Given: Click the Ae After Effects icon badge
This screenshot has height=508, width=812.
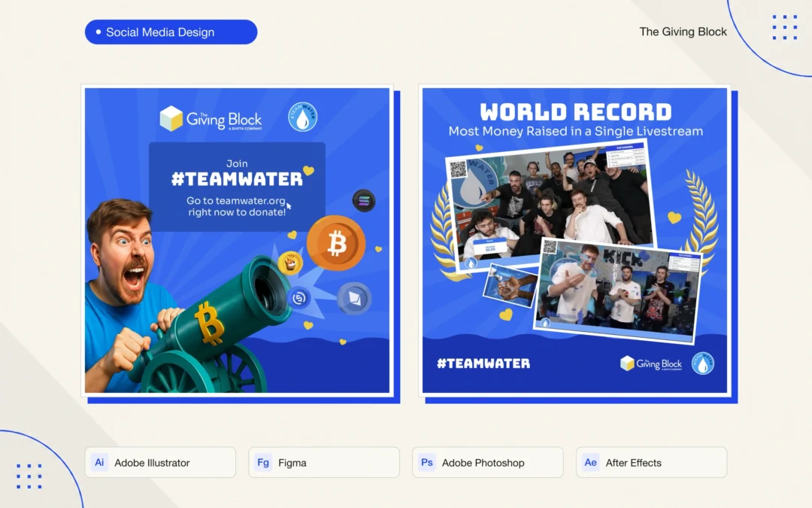Looking at the screenshot, I should pos(590,462).
